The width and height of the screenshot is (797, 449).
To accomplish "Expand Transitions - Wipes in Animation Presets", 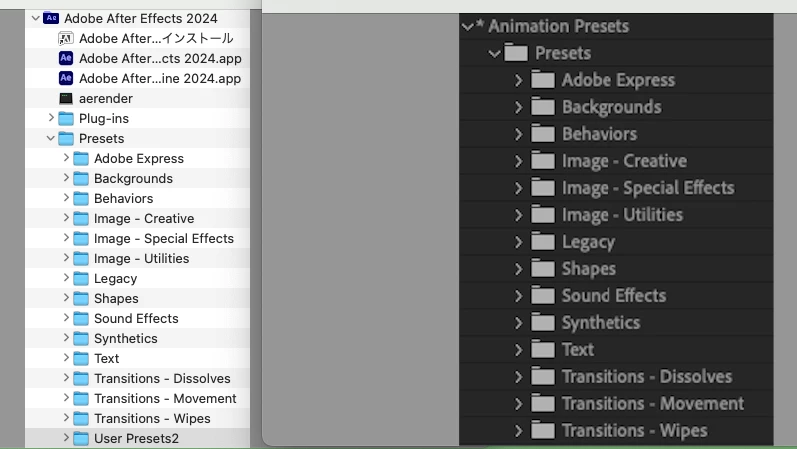I will click(x=518, y=431).
